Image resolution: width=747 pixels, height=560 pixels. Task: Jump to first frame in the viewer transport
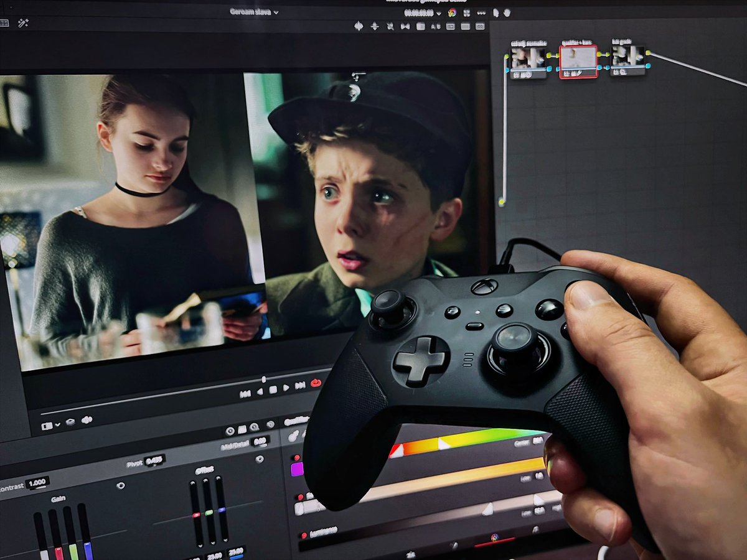(x=245, y=394)
